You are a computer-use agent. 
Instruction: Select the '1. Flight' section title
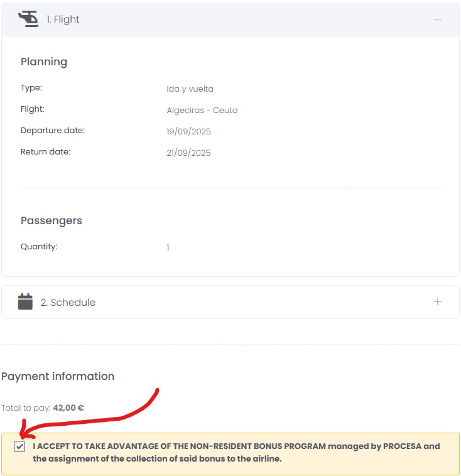pos(63,19)
